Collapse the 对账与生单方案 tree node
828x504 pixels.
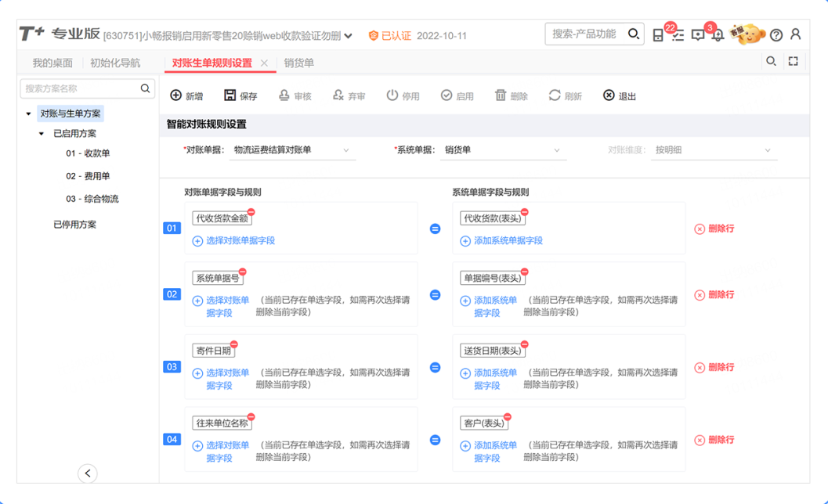[x=29, y=114]
